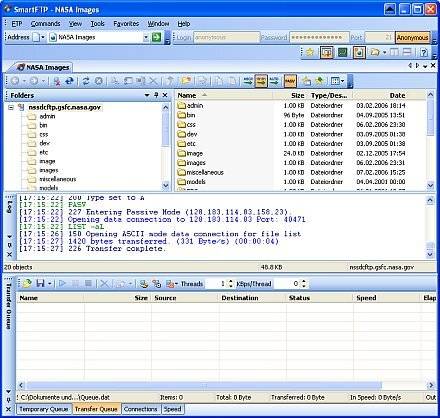Click the Load queue icon in Transfer Queue toolbar
This screenshot has width=440, height=418.
tap(27, 284)
